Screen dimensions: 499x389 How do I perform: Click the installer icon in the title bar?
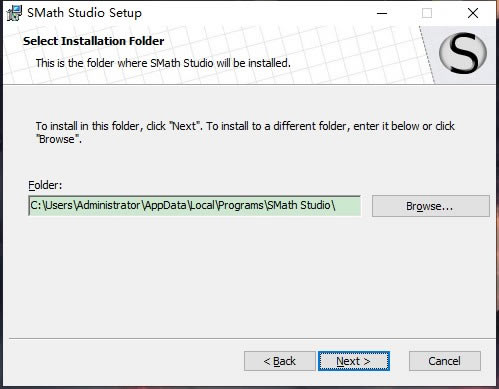[x=14, y=13]
